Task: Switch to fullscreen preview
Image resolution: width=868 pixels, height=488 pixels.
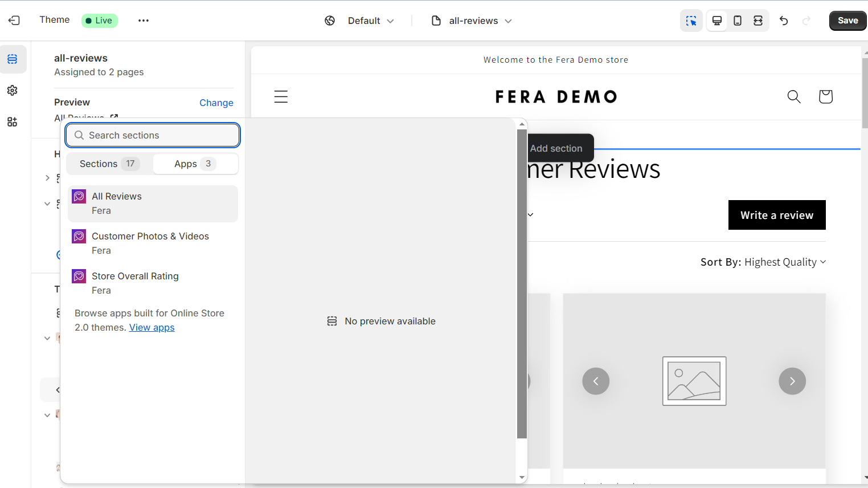Action: tap(758, 21)
